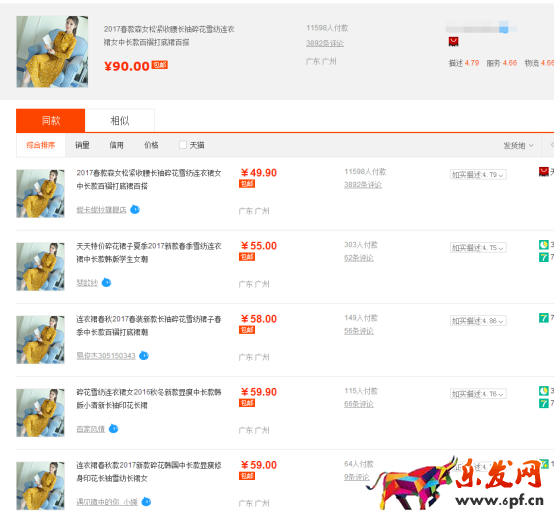This screenshot has width=554, height=521.
Task: Select the 149人付款 text
Action: (361, 318)
